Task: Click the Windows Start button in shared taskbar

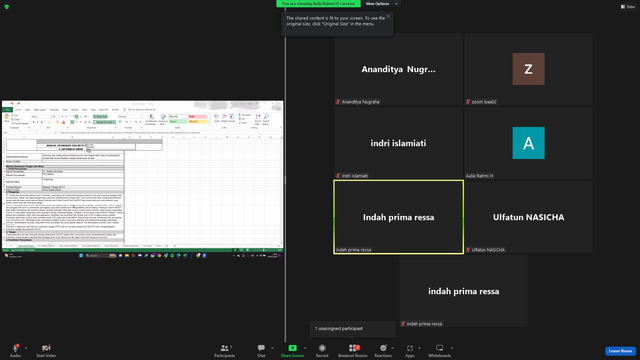Action: [x=81, y=256]
